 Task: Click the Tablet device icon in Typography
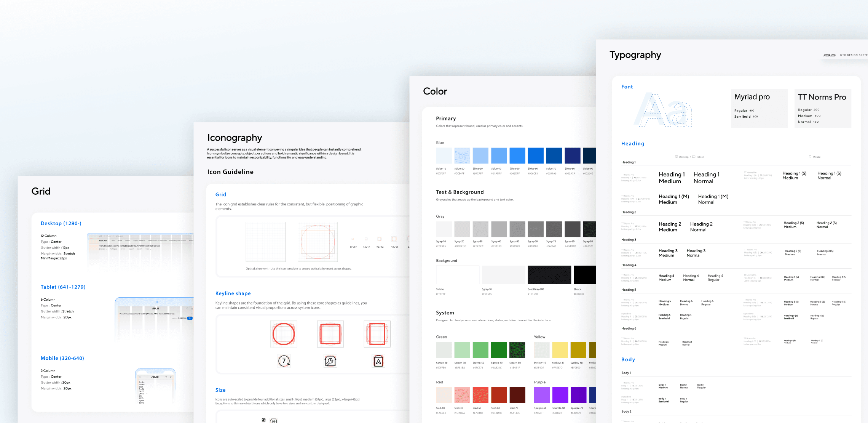point(694,157)
